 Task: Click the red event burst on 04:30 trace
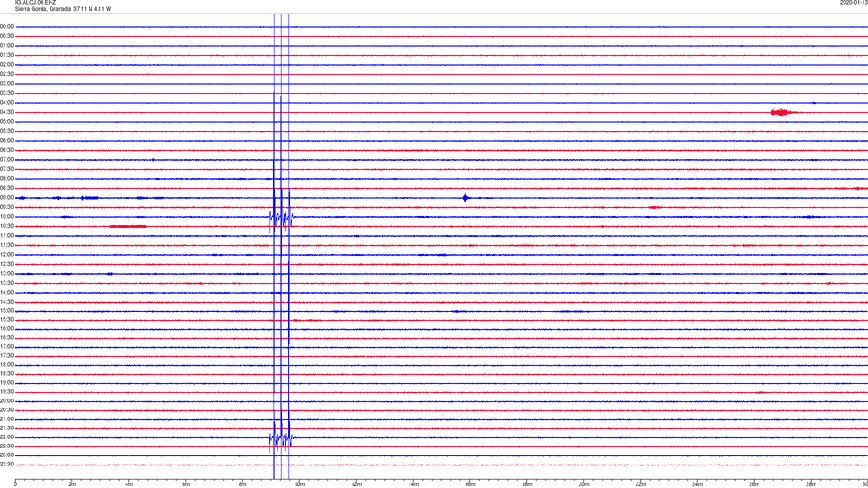781,112
